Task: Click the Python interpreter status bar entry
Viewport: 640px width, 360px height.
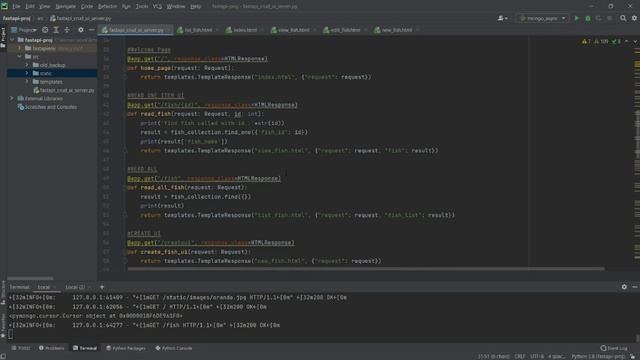Action: pos(598,356)
